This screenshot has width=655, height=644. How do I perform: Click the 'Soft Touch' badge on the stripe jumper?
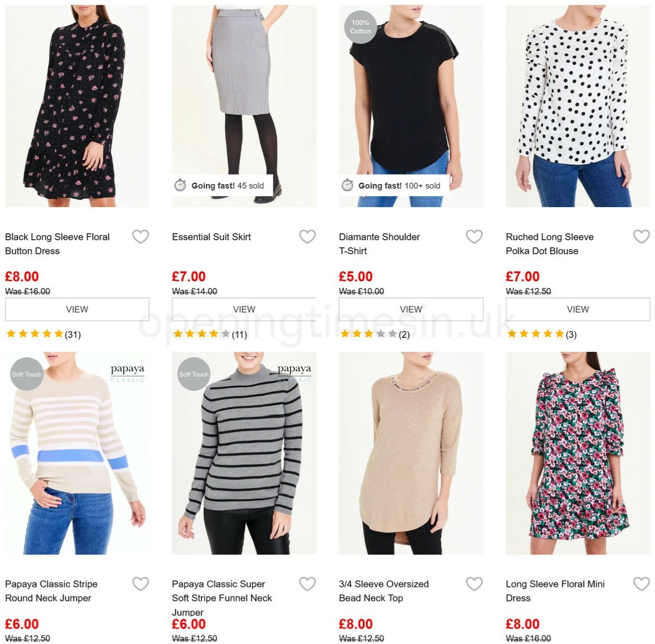coord(26,375)
